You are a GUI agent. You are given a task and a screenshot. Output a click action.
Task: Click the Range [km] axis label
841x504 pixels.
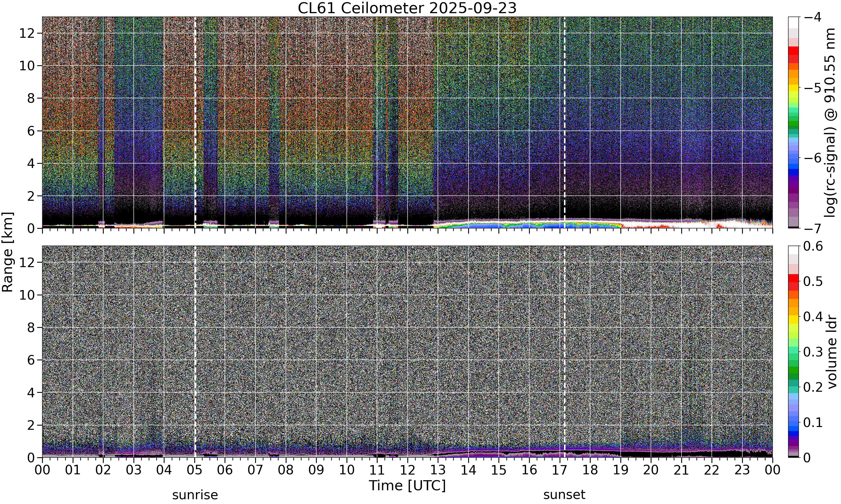[x=8, y=252]
